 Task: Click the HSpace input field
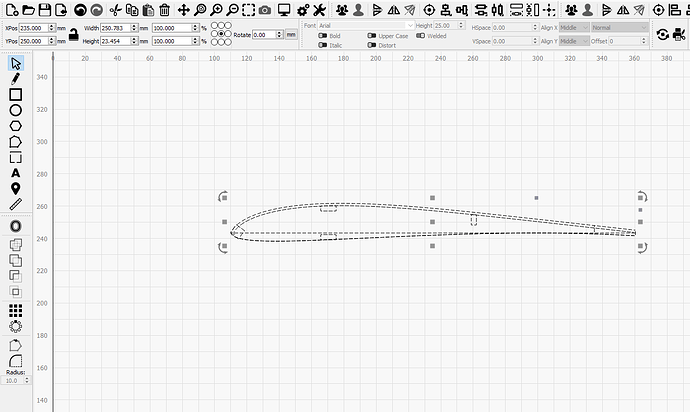pos(512,28)
